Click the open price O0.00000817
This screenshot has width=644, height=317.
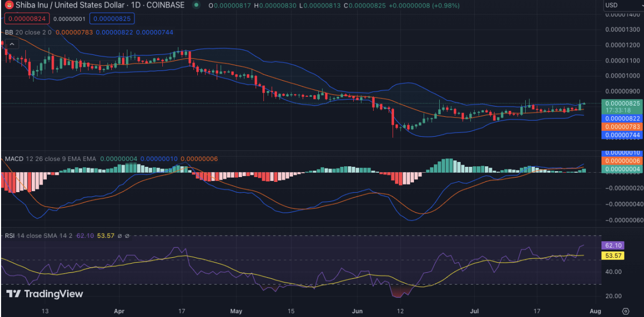[x=230, y=5]
